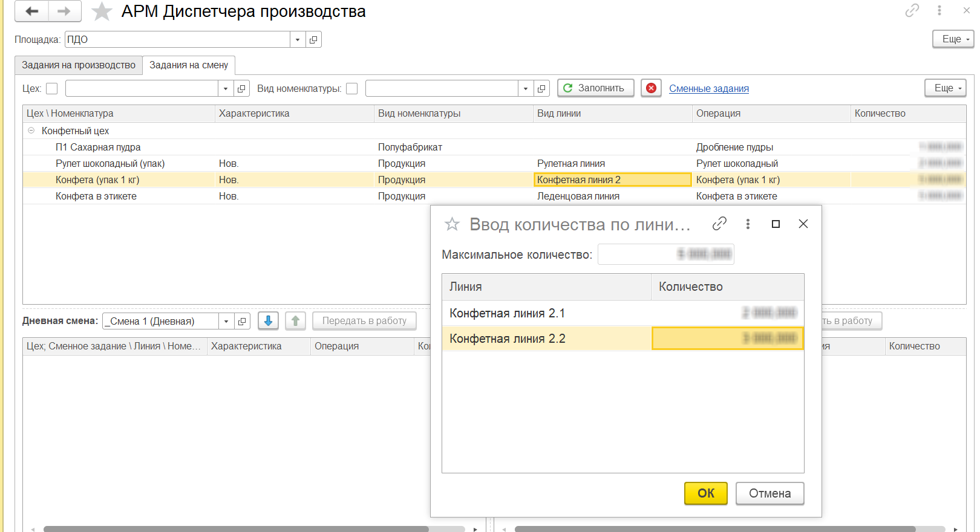980x532 pixels.
Task: Click the Максимальное количество field
Action: pos(665,255)
